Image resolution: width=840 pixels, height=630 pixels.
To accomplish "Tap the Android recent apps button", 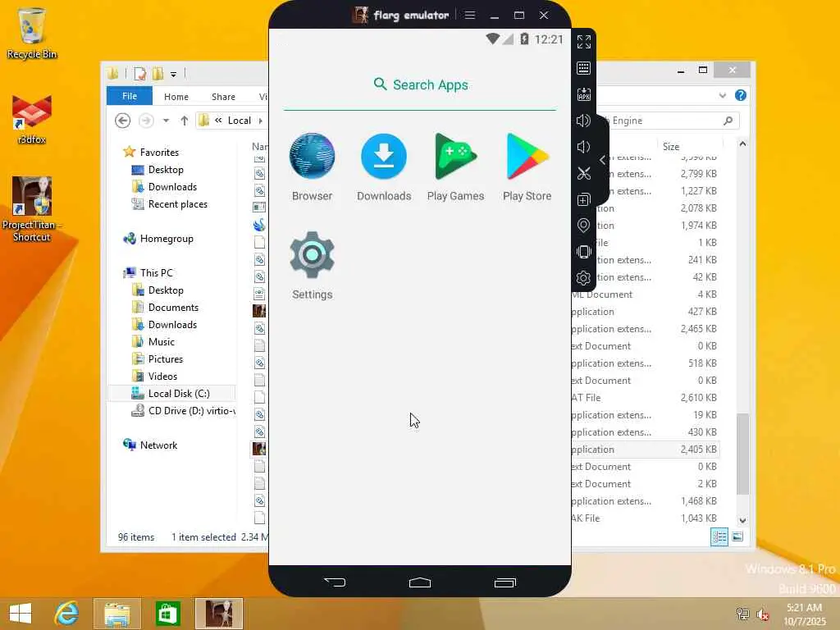I will point(504,582).
